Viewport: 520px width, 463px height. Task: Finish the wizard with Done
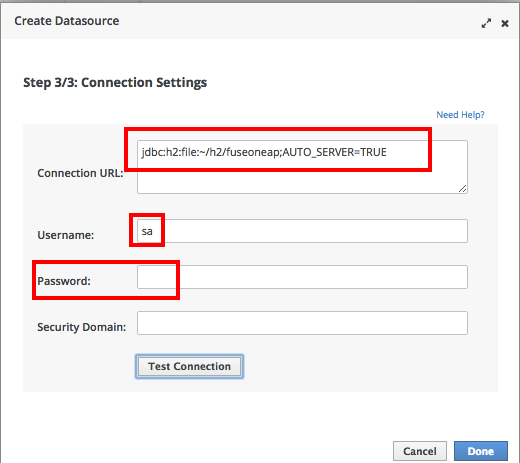(481, 451)
